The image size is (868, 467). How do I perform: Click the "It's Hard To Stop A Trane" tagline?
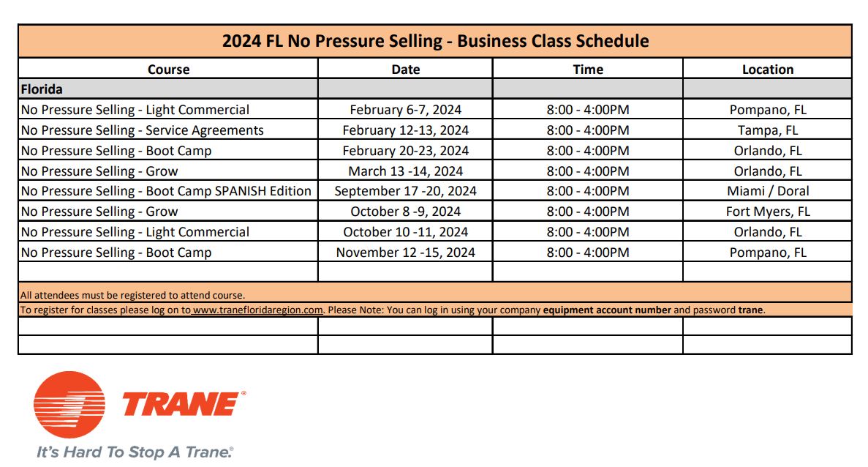(135, 452)
